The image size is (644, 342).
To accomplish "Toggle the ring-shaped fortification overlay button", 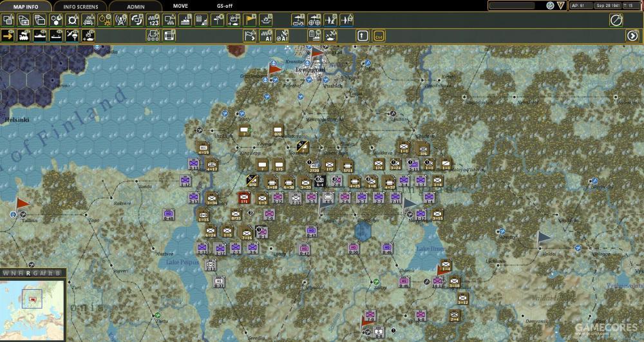I will coord(72,20).
